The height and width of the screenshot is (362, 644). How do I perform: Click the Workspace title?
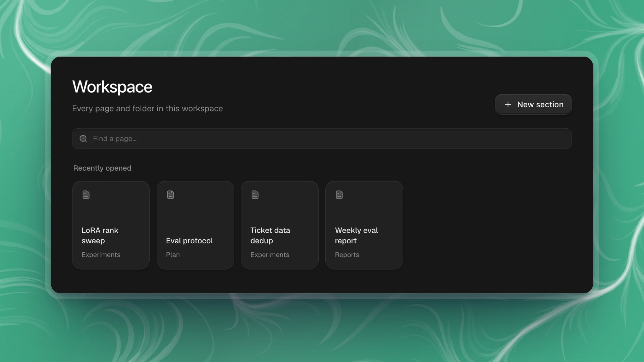[x=112, y=87]
